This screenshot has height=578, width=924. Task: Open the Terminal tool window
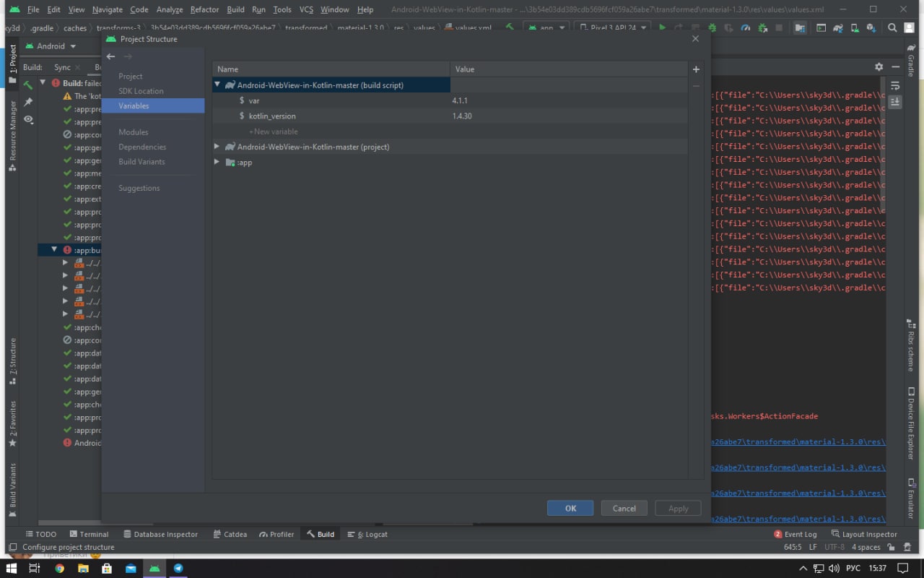coord(89,534)
